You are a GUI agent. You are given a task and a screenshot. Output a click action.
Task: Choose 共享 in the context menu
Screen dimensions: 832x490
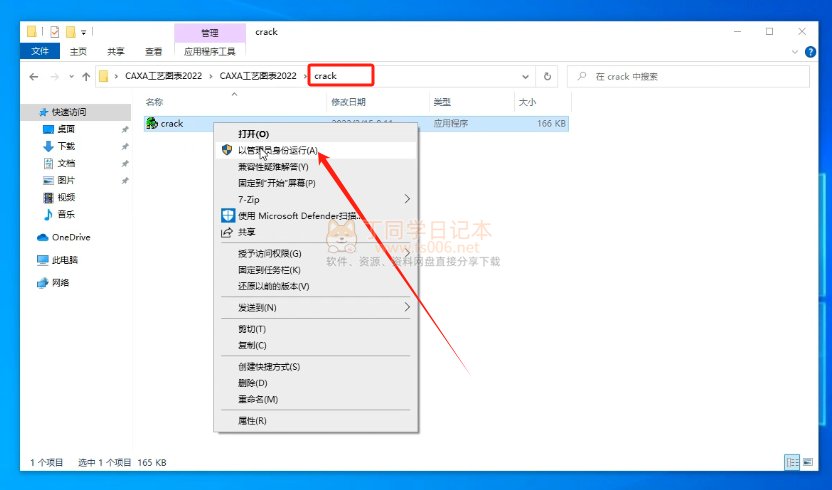click(x=316, y=232)
